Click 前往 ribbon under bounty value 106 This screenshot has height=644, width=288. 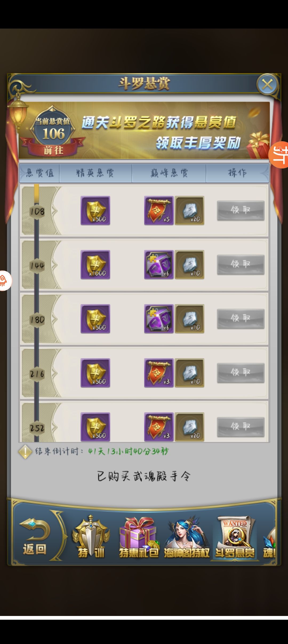click(53, 150)
